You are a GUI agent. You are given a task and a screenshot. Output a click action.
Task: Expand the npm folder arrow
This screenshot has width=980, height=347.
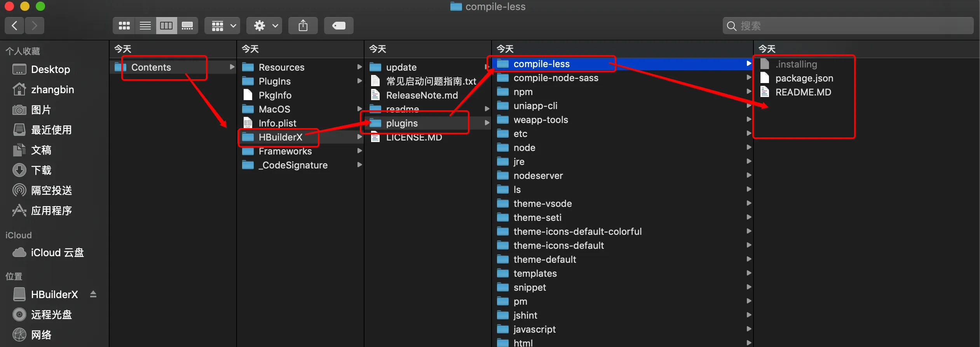[x=749, y=91]
